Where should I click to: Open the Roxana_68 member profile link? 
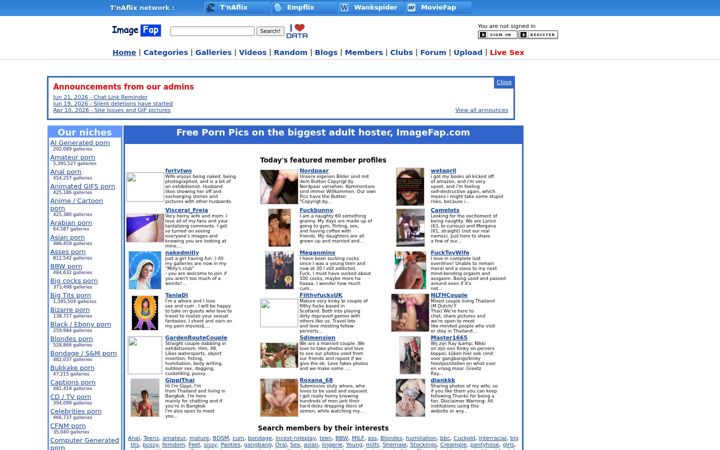[316, 380]
